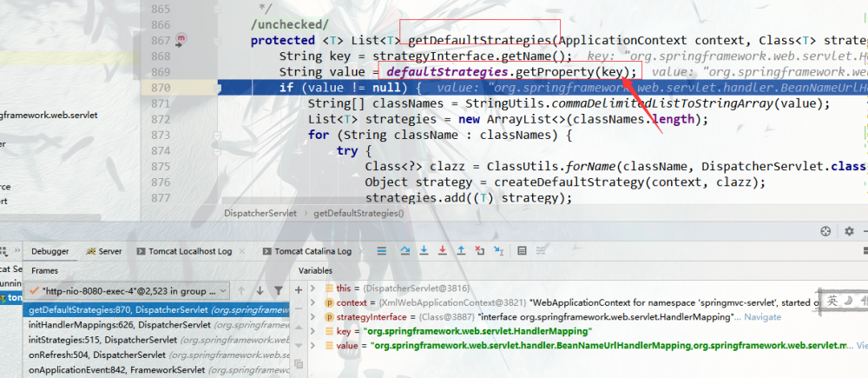
Task: Expand the 'strategyInterface' variable node
Action: (312, 317)
